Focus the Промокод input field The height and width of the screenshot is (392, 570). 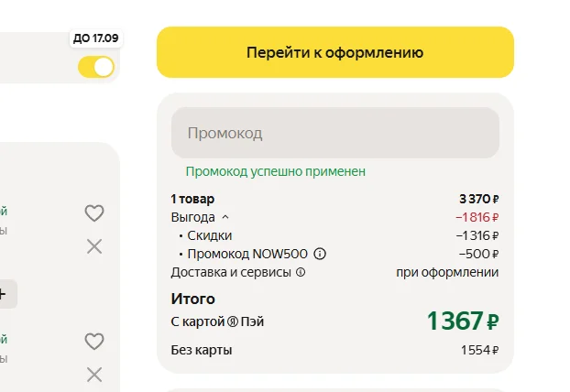point(335,133)
